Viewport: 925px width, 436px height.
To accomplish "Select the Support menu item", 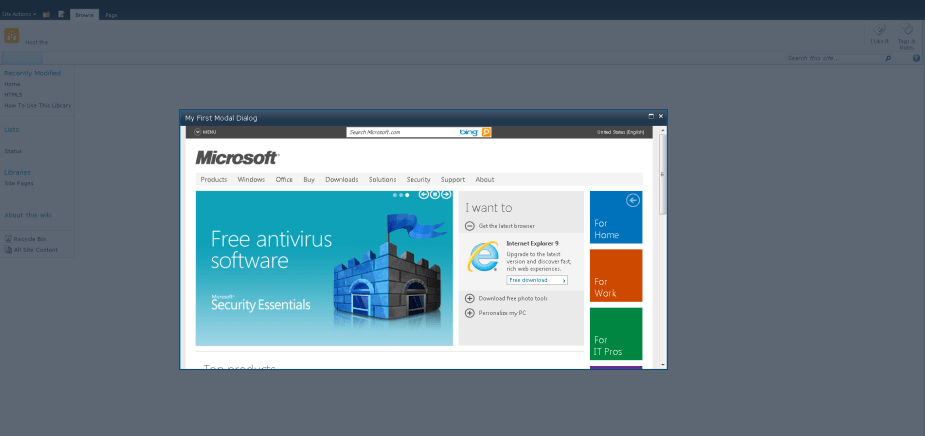I will 452,180.
